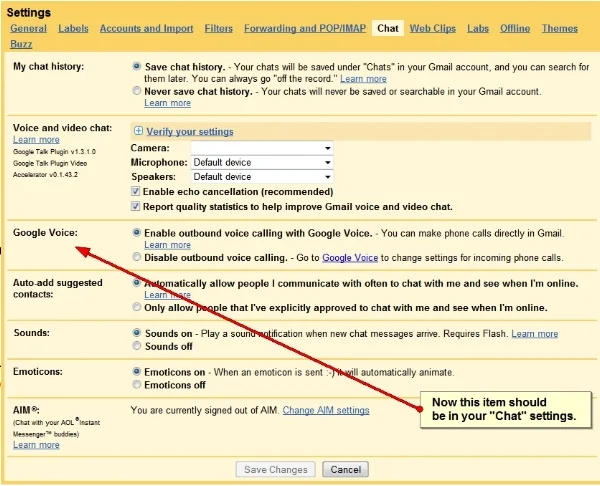Enable outbound voice calling with Google Voice
This screenshot has width=600, height=486.
(x=137, y=232)
